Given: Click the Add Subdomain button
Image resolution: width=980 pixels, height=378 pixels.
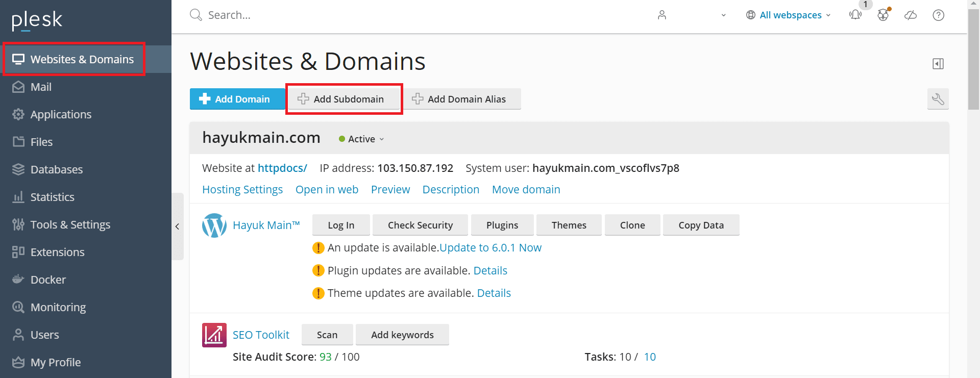Looking at the screenshot, I should pyautogui.click(x=343, y=99).
